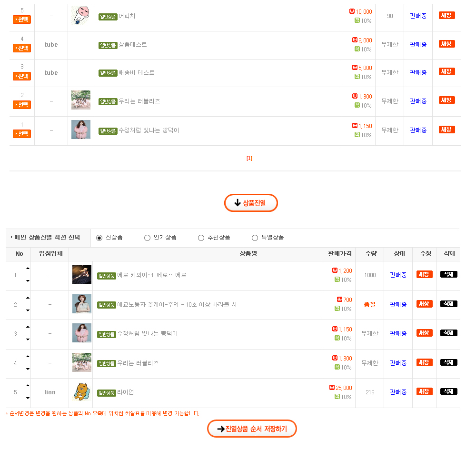Open page 1 pagination link

pyautogui.click(x=249, y=159)
